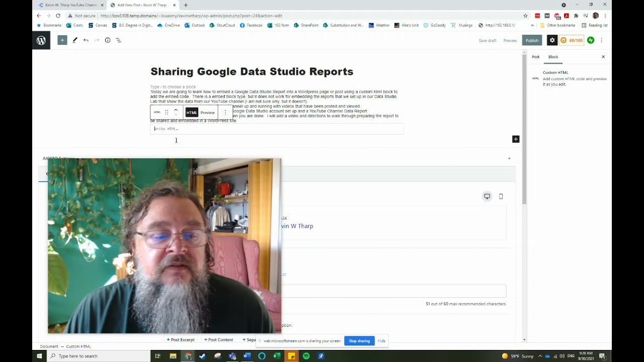Toggle the block inserter plus button
The height and width of the screenshot is (362, 644).
coord(62,40)
